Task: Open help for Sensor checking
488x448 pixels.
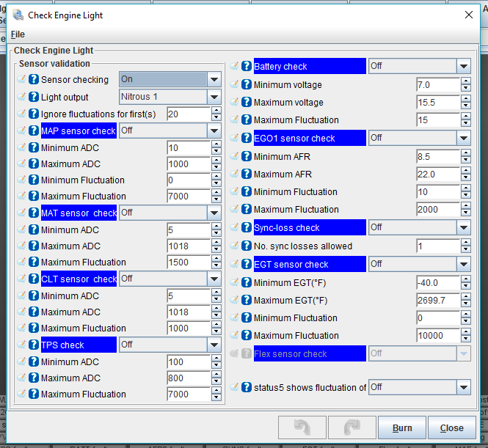Action: 34,79
